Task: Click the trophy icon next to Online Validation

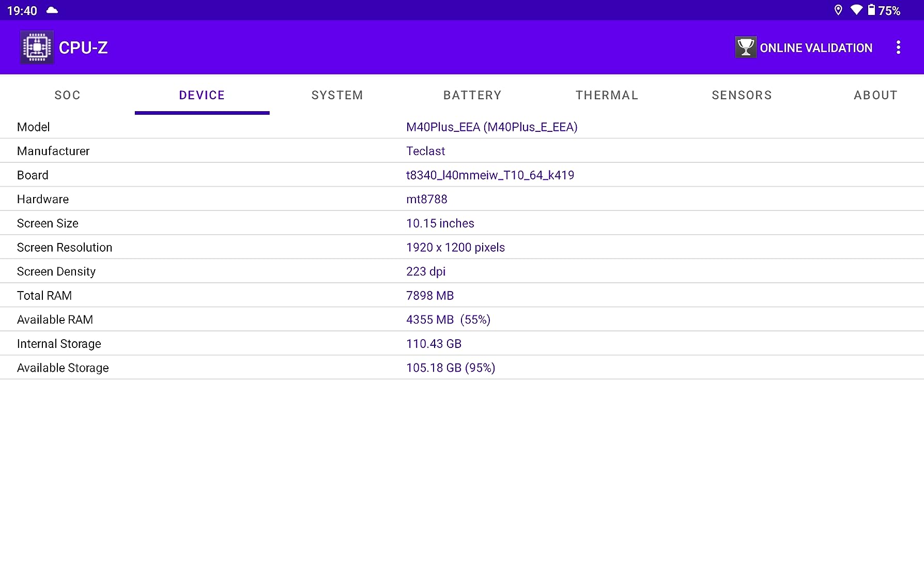Action: tap(746, 47)
